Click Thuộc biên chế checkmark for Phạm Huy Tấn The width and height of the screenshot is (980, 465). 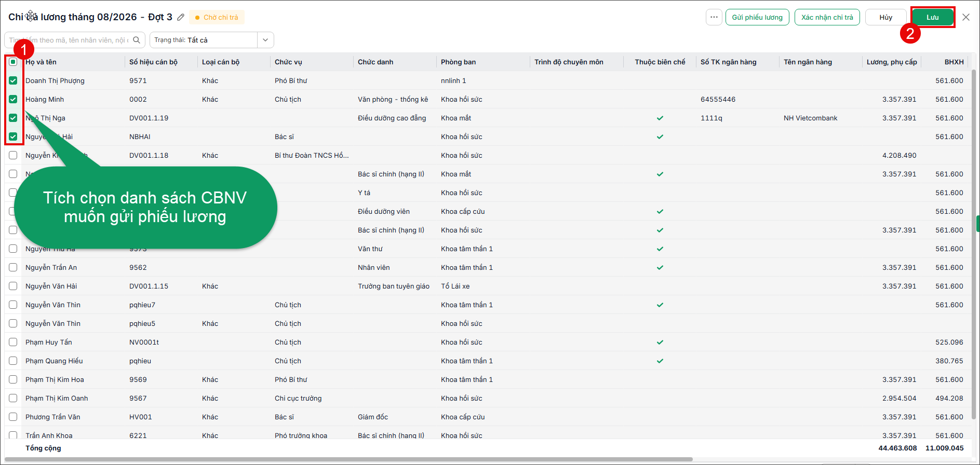(x=660, y=342)
